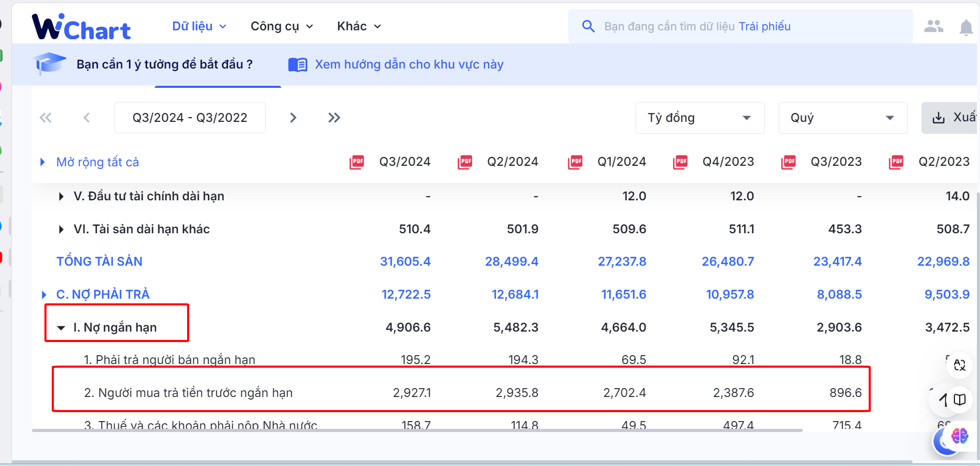Viewport: 980px width, 466px height.
Task: Click the search magnifier icon
Action: tap(588, 26)
